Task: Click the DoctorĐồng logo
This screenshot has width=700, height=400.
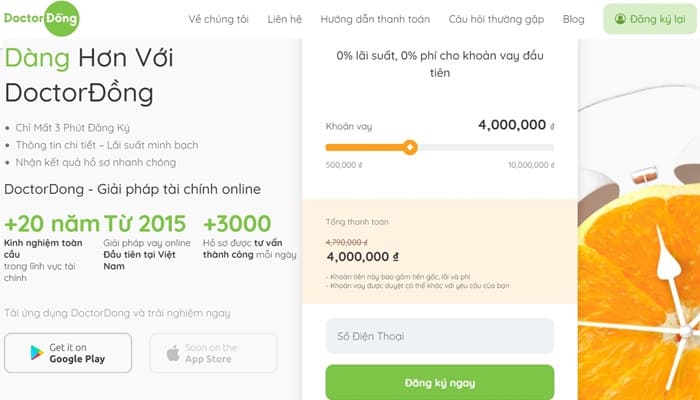Action: pos(40,19)
